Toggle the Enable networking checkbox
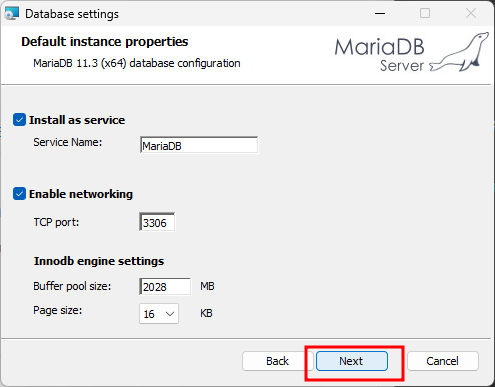 (19, 194)
